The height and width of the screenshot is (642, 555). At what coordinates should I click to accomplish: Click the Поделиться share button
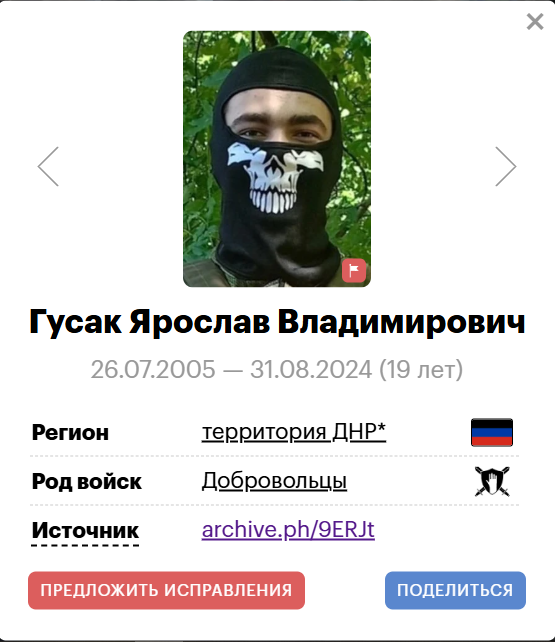[x=455, y=590]
